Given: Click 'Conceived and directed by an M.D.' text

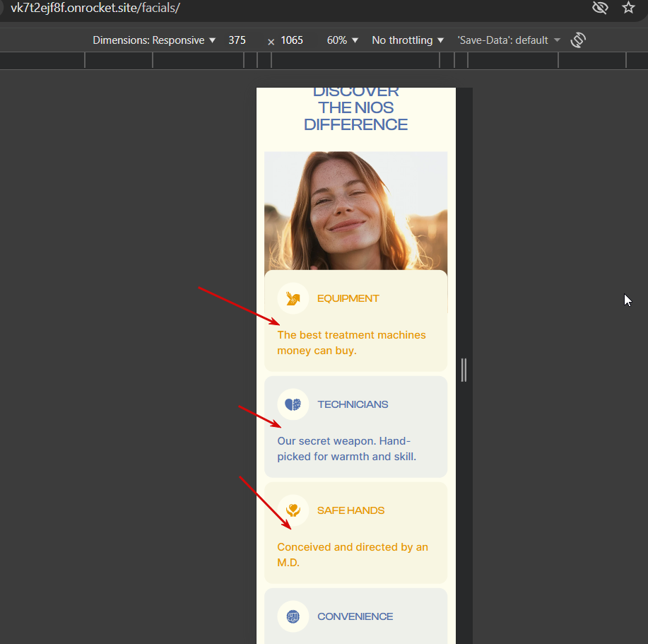Looking at the screenshot, I should click(353, 555).
